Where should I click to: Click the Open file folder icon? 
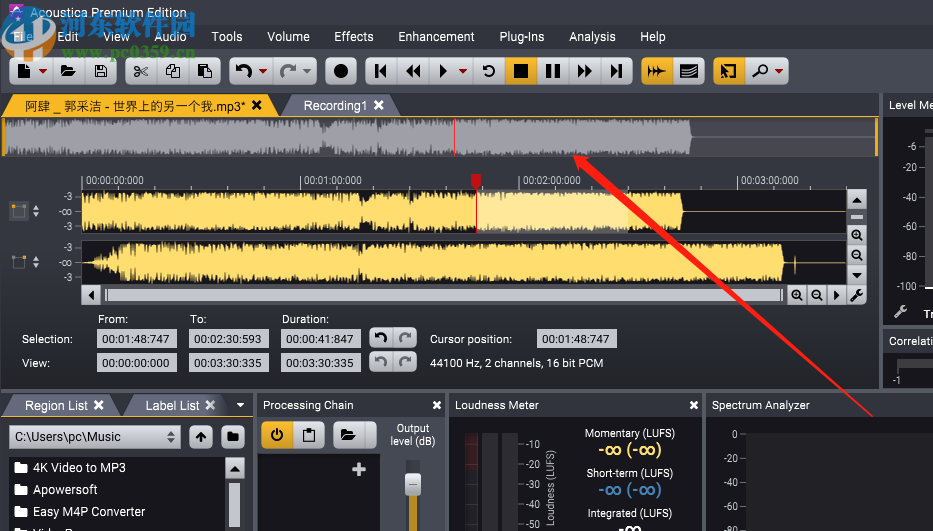click(x=68, y=71)
